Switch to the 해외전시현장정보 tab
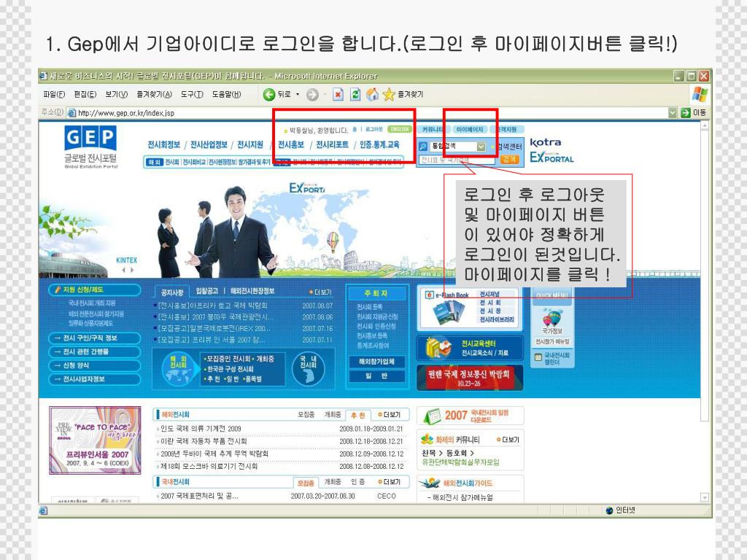This screenshot has width=747, height=560. pyautogui.click(x=252, y=291)
